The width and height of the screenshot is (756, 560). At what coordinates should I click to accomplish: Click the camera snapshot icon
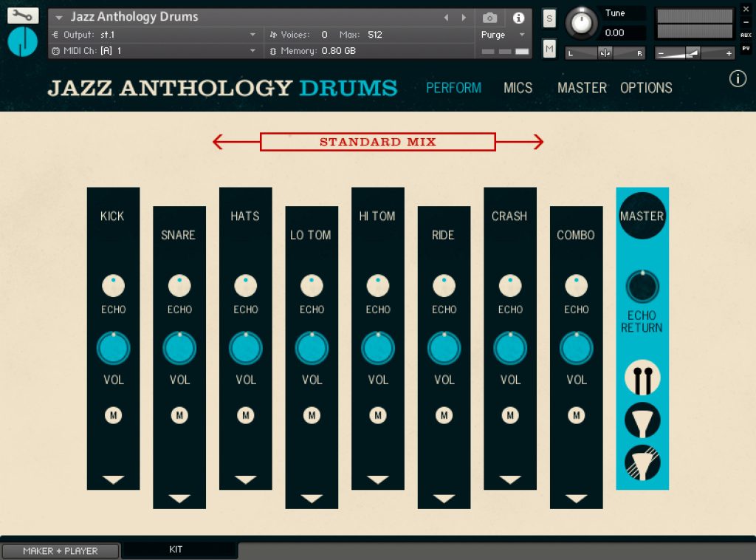tap(490, 18)
